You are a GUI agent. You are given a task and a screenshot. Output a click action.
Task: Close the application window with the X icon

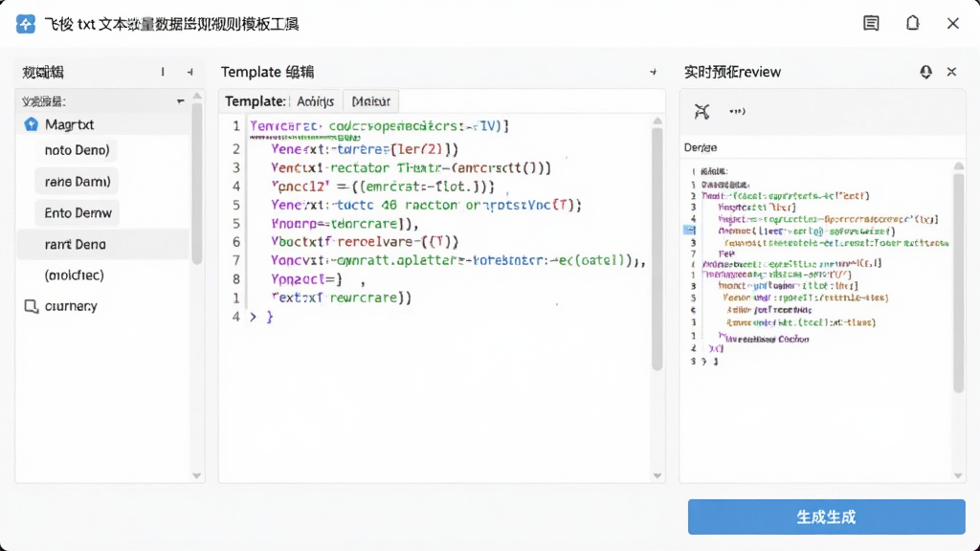click(x=953, y=24)
